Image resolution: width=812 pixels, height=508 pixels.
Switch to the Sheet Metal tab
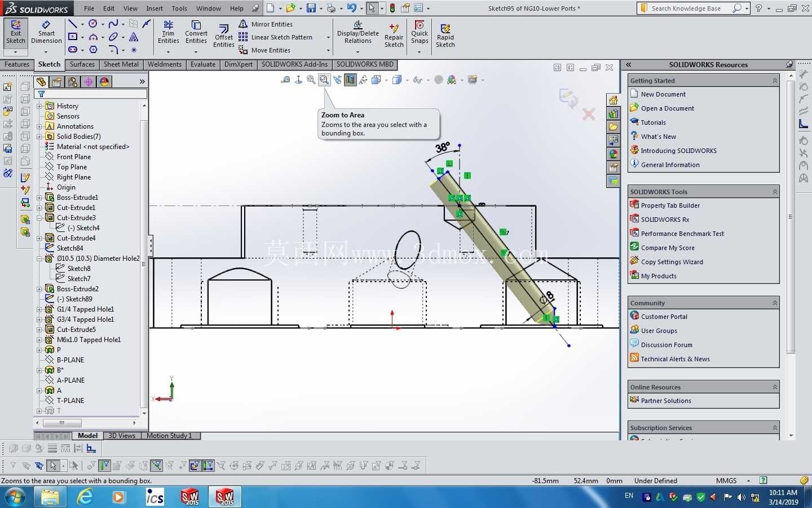point(121,64)
